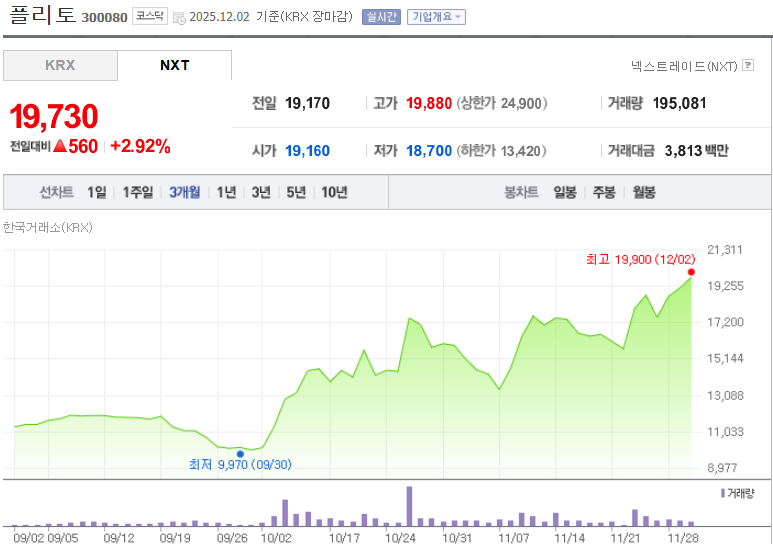This screenshot has height=544, width=773.
Task: Click the 플리토 stock name
Action: [42, 14]
